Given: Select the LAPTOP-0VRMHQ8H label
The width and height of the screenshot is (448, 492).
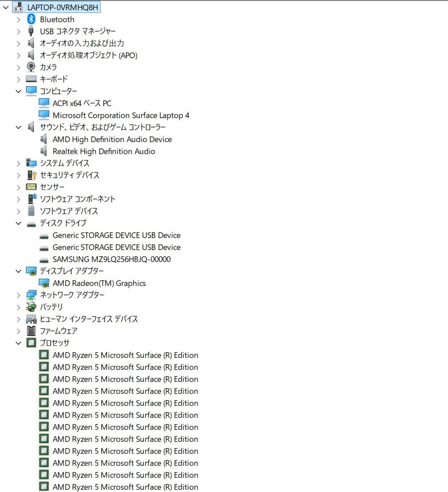Looking at the screenshot, I should (x=63, y=7).
